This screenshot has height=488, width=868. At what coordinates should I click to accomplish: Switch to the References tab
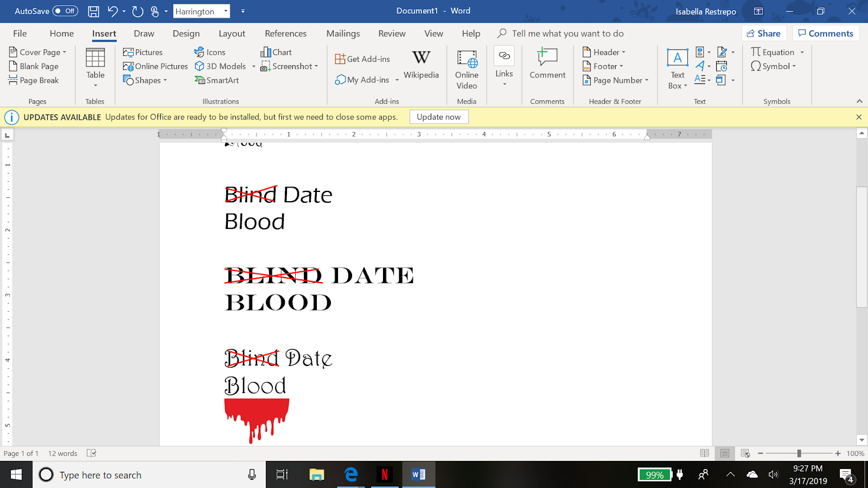[286, 33]
